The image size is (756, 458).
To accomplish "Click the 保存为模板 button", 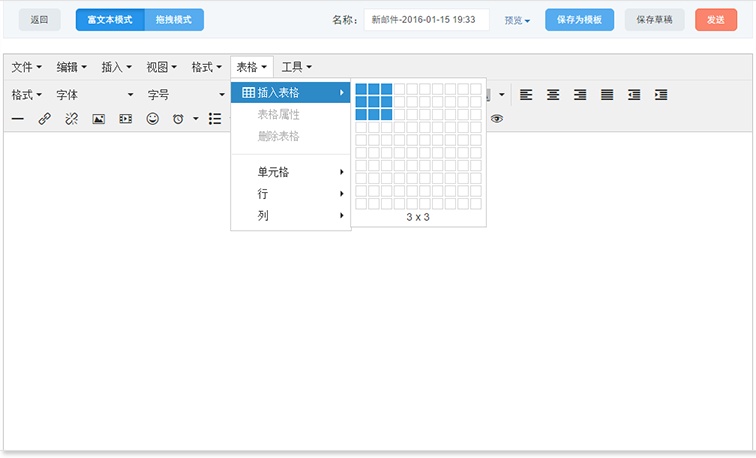I will 579,20.
